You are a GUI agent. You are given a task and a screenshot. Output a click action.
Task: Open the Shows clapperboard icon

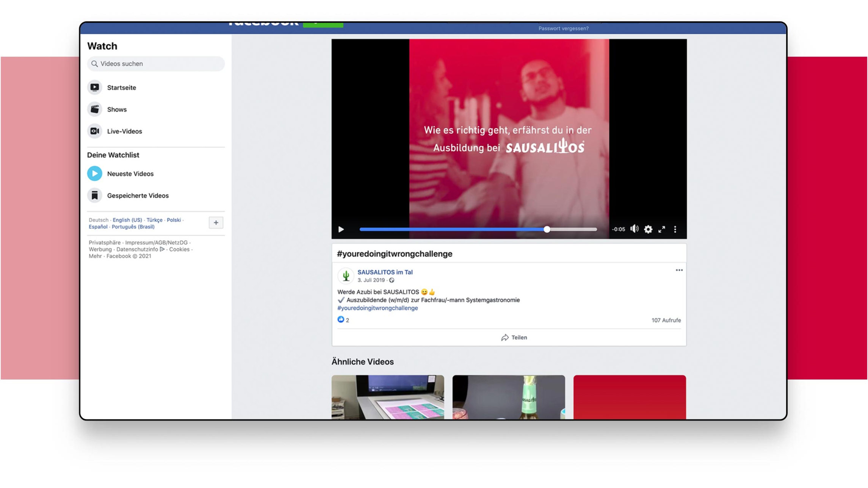[95, 109]
